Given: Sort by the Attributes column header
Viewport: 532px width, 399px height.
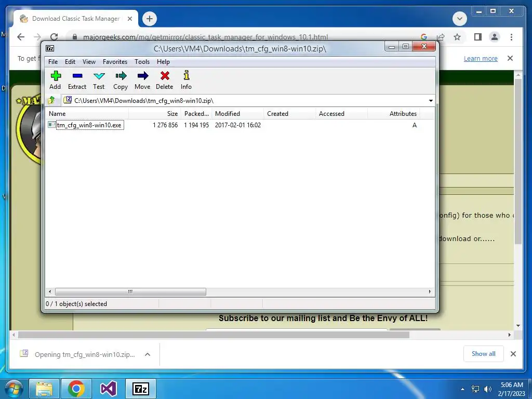Looking at the screenshot, I should pyautogui.click(x=394, y=114).
